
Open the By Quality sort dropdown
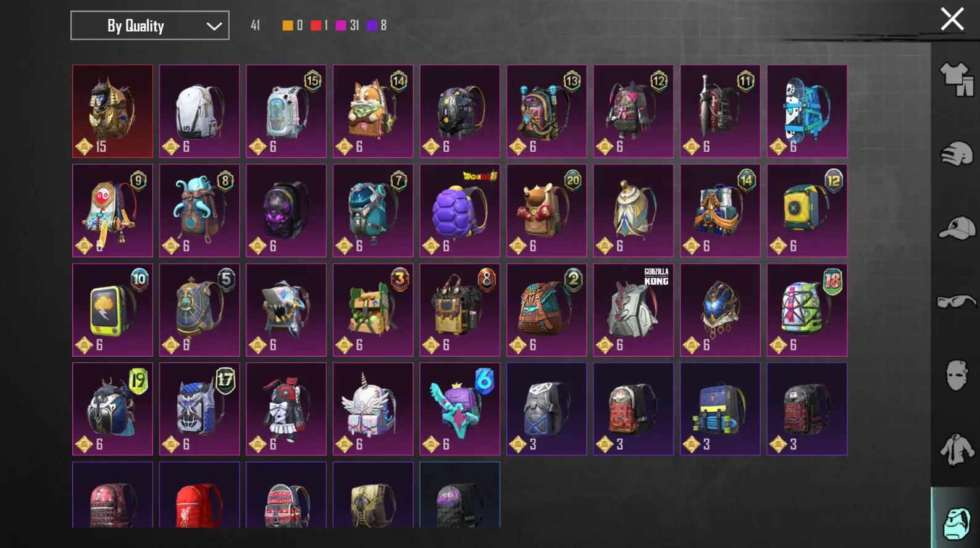[x=150, y=25]
